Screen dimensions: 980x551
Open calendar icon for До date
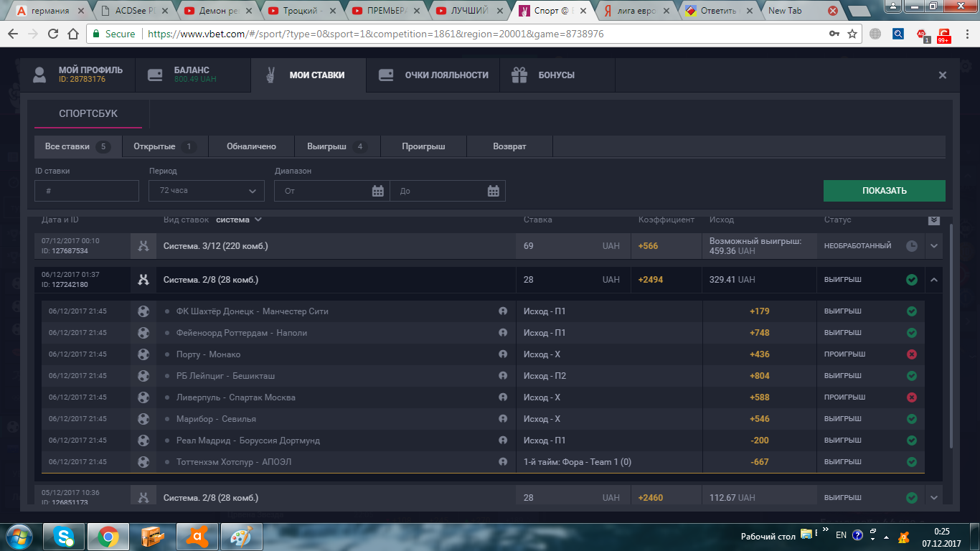tap(494, 191)
